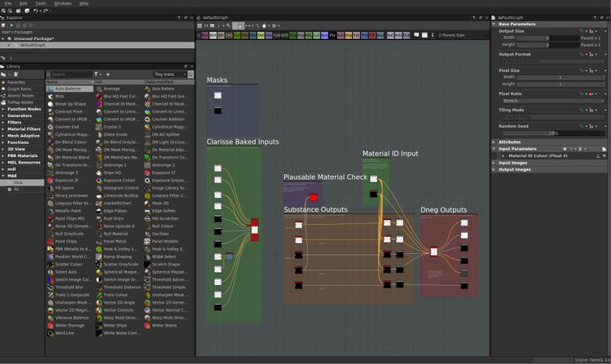Expand the Attributes section
Viewport: 611px width, 364px height.
pyautogui.click(x=494, y=142)
